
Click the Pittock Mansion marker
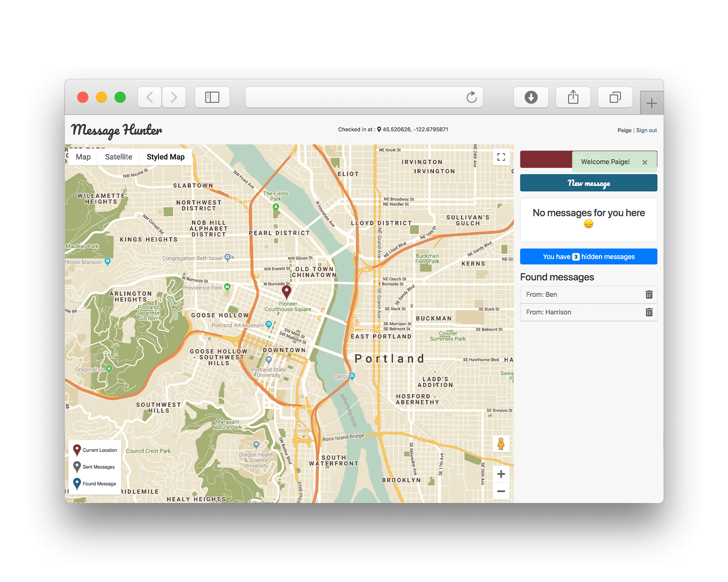pos(108,261)
